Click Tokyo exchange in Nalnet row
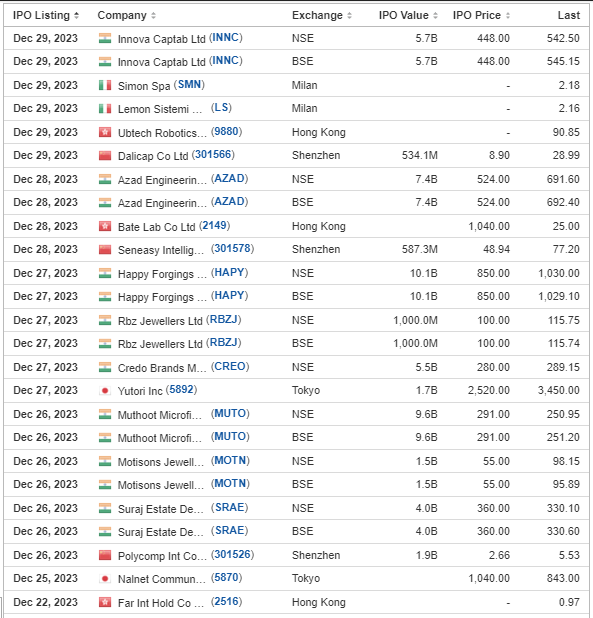Viewport: 593px width, 618px height. pyautogui.click(x=306, y=579)
